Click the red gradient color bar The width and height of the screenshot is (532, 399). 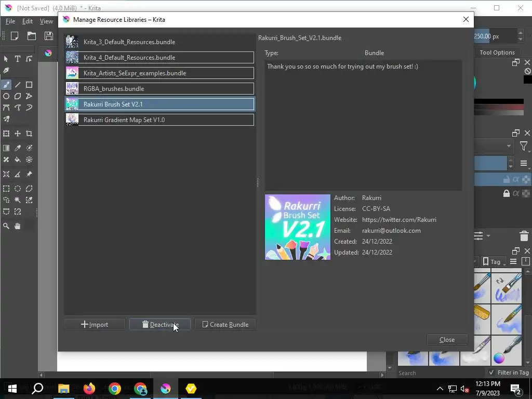click(x=499, y=107)
